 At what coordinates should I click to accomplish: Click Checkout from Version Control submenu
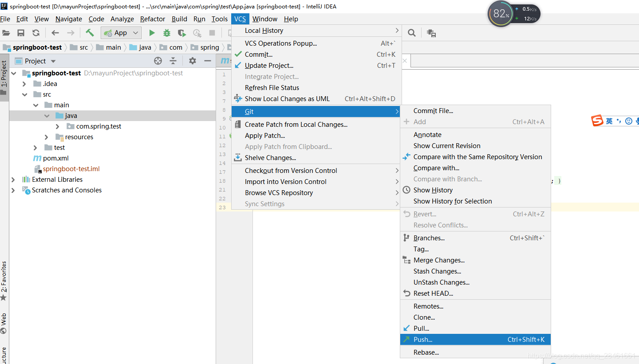(316, 171)
